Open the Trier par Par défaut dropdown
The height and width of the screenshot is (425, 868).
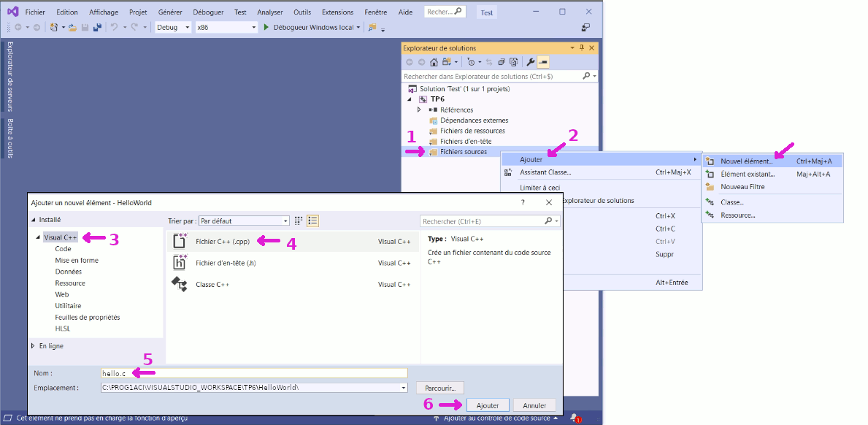coord(244,221)
